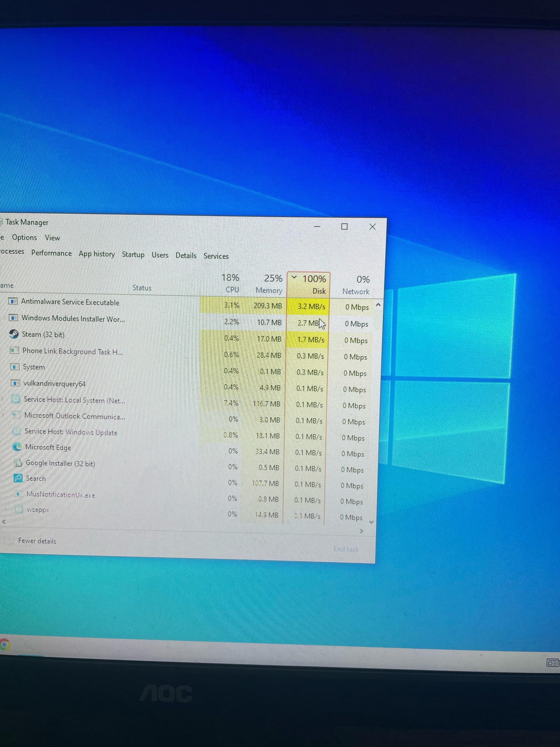Click the Fewer details link
The image size is (560, 747).
(x=37, y=541)
